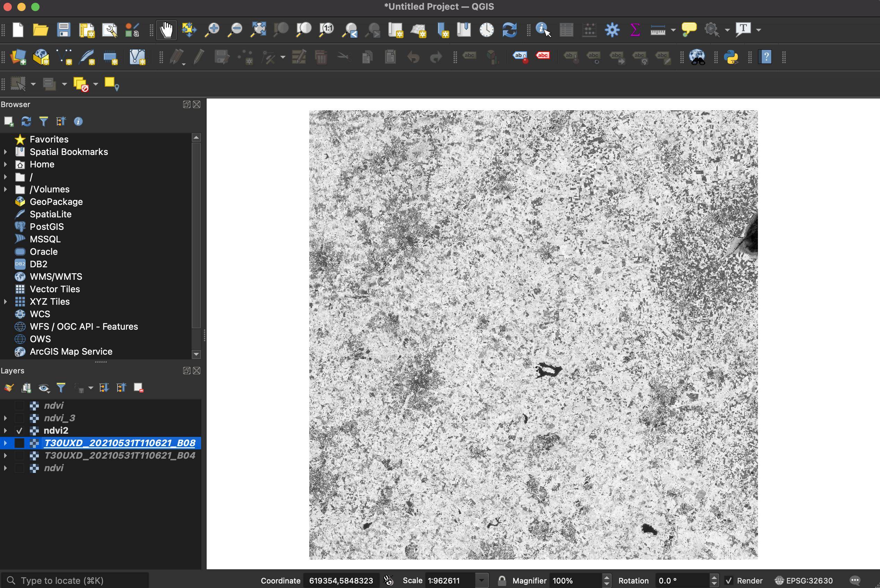This screenshot has height=588, width=880.
Task: Open the Help question mark icon
Action: (765, 57)
